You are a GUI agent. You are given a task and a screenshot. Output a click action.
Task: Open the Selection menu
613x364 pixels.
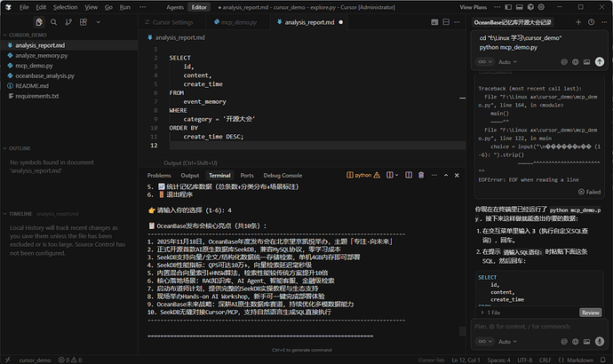(65, 7)
